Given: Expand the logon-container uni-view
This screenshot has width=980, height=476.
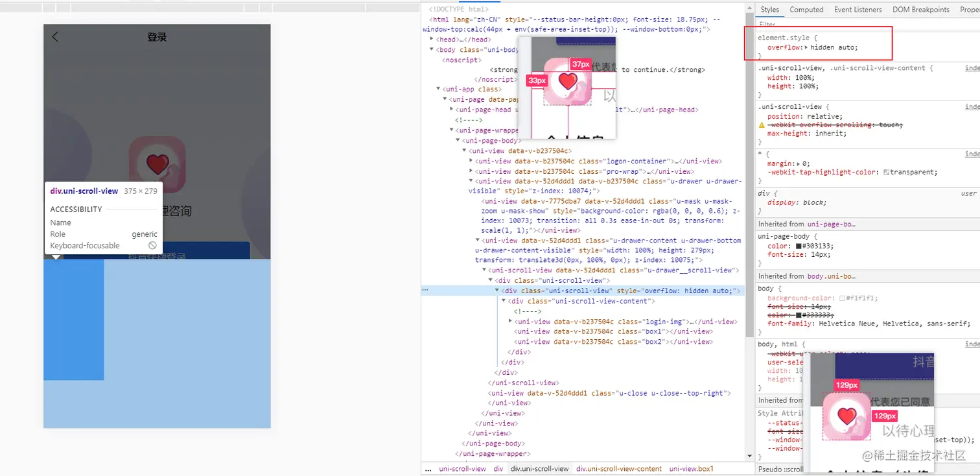Looking at the screenshot, I should click(x=471, y=161).
